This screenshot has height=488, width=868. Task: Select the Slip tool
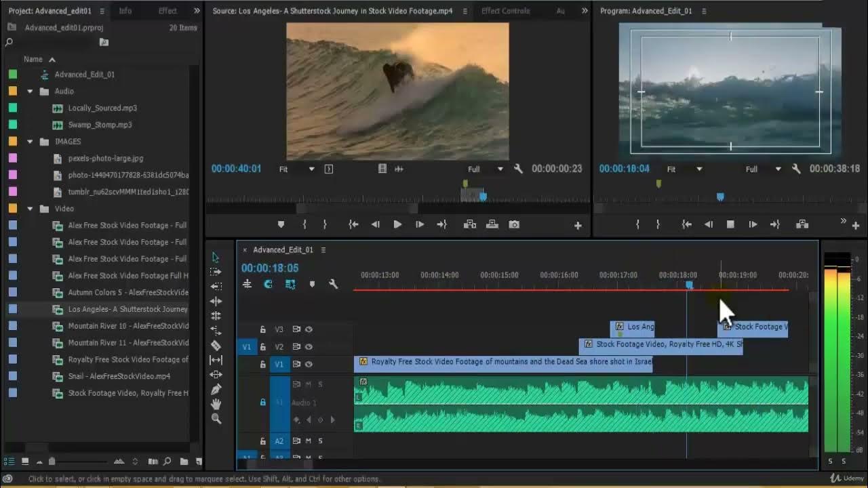coord(216,360)
